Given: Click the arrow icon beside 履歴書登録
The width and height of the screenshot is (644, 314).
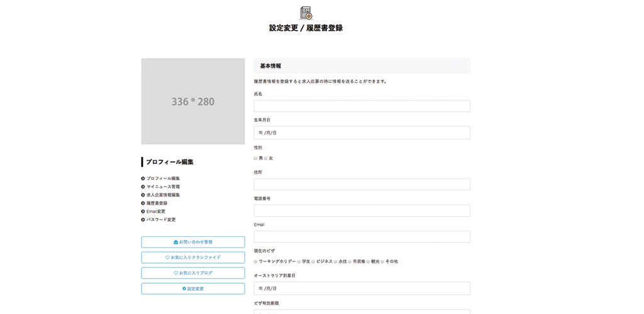Looking at the screenshot, I should 143,203.
